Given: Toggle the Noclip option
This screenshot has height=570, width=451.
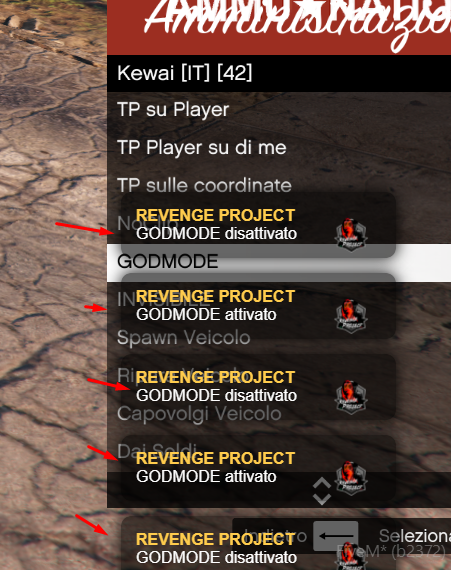Looking at the screenshot, I should [x=279, y=224].
